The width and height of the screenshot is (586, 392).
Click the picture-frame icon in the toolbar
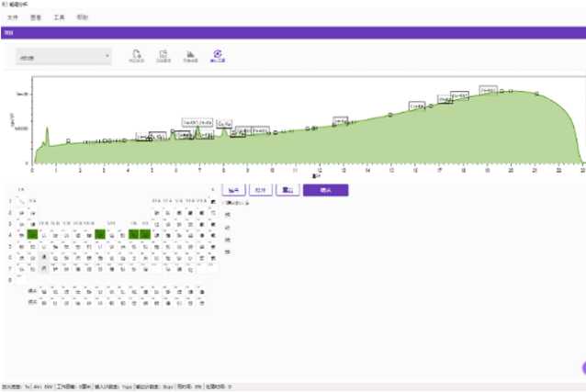[163, 55]
